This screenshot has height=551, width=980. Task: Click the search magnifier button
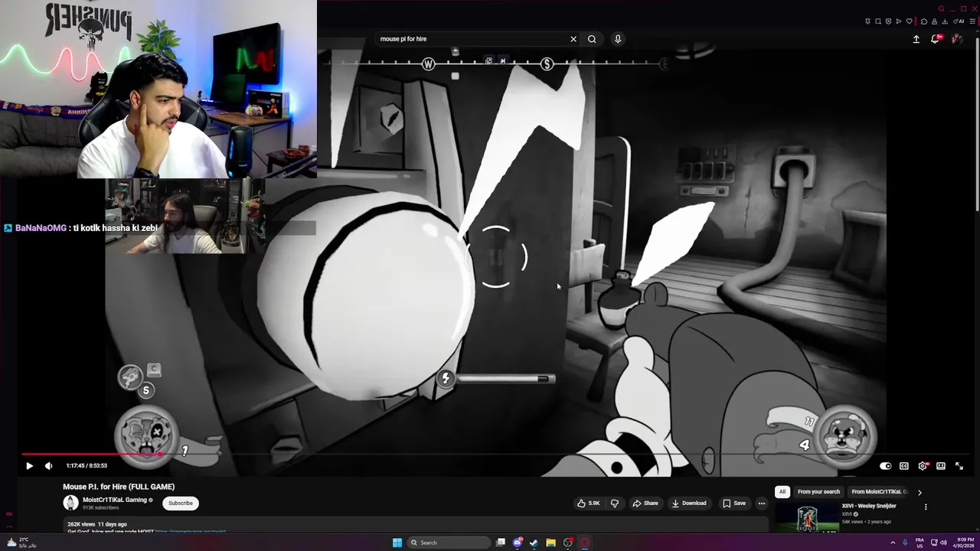click(x=592, y=39)
